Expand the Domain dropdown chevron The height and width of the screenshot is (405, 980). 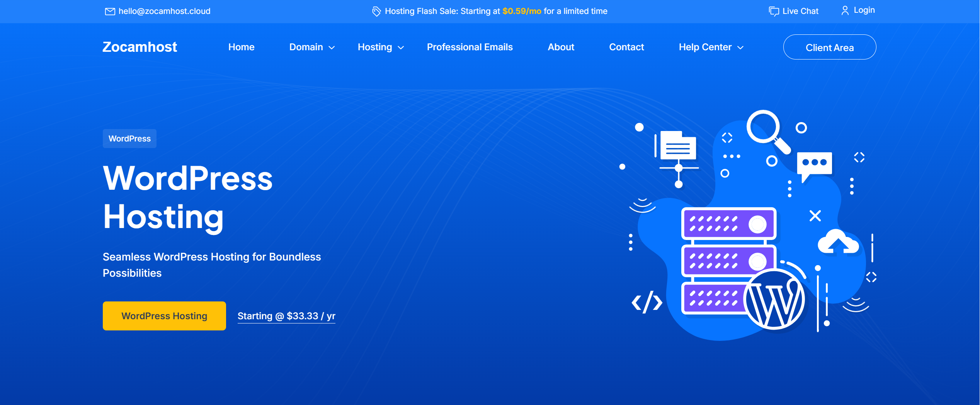pos(332,48)
